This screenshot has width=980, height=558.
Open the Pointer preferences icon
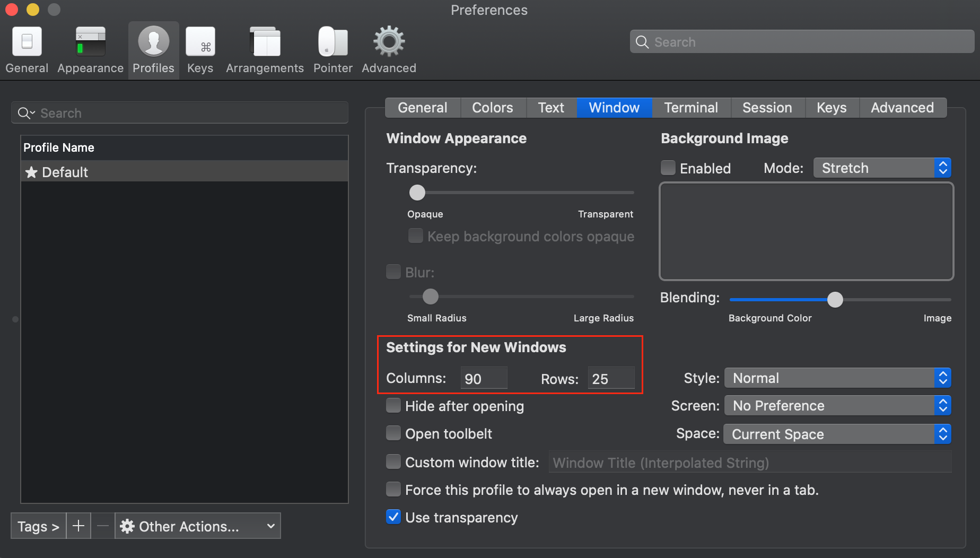pos(333,41)
